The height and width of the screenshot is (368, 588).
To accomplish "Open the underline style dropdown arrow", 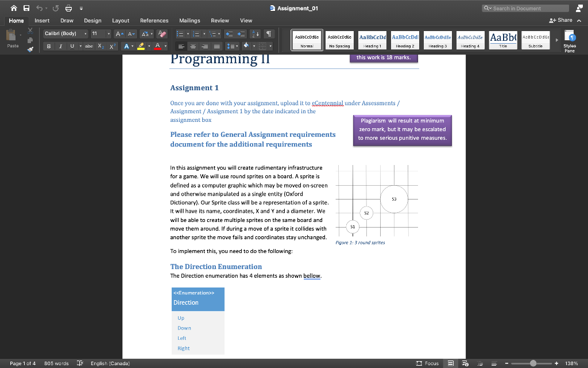I will tap(80, 46).
